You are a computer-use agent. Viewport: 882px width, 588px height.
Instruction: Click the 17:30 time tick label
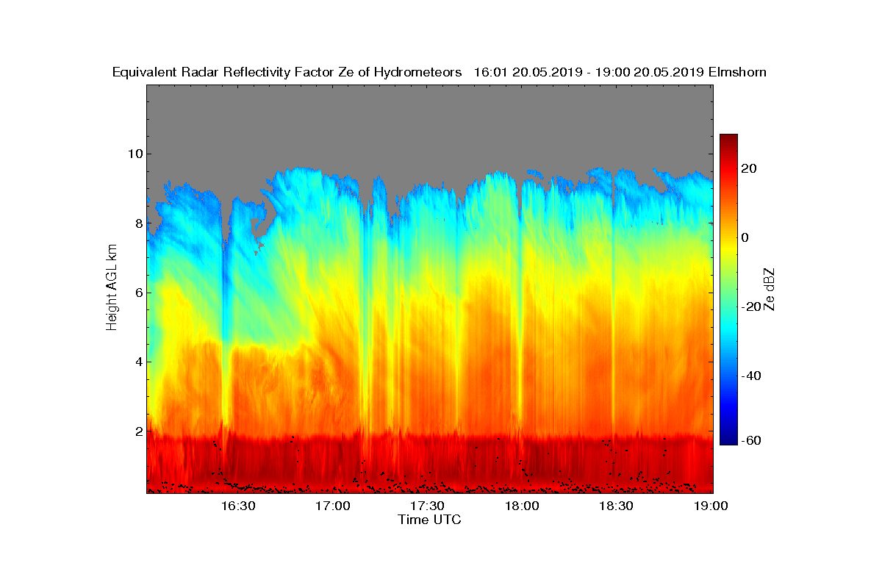point(427,506)
